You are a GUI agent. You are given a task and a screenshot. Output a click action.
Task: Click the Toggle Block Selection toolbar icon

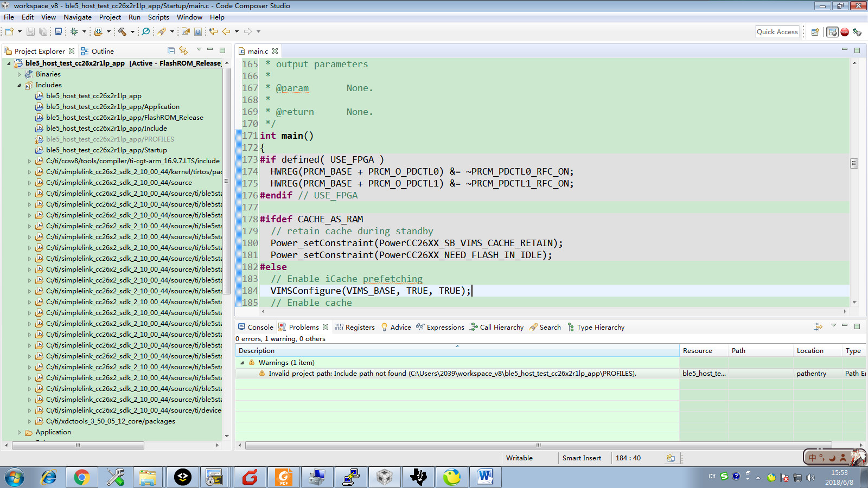[x=198, y=31]
